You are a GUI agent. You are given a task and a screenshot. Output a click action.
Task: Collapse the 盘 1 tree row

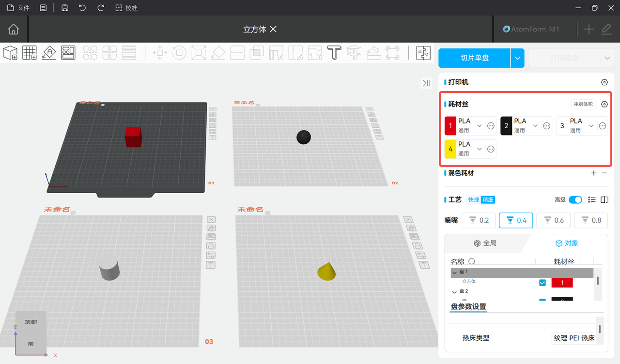[x=454, y=273]
